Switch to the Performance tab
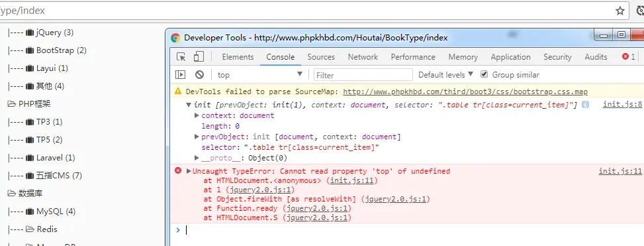Screen dimensions: 644x246 [x=413, y=57]
